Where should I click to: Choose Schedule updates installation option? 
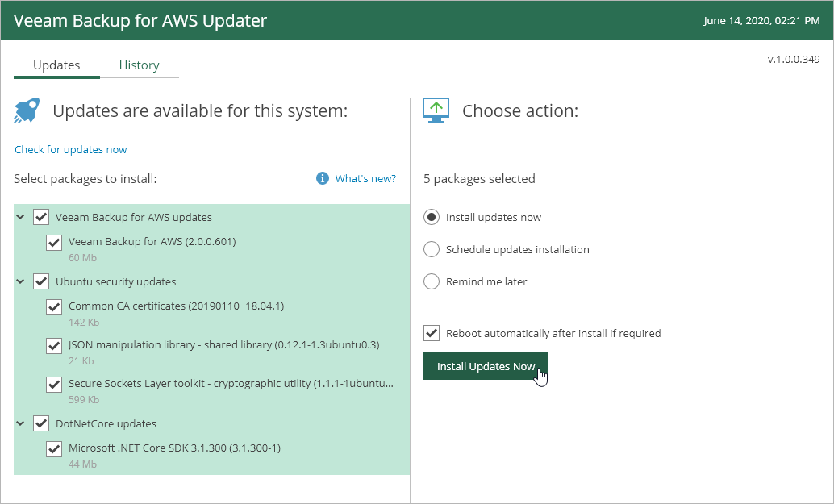pos(432,249)
